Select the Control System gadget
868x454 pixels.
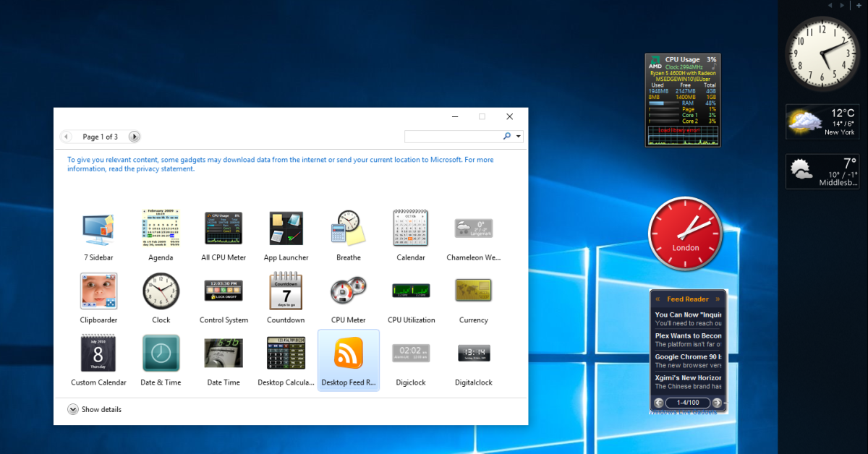223,290
